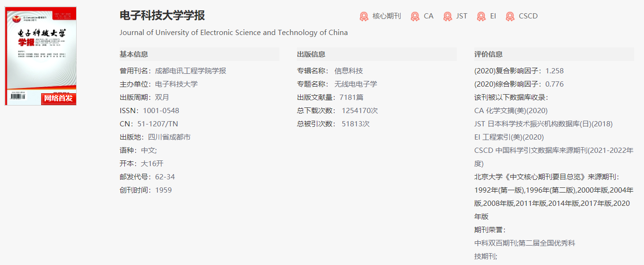Viewport: 644px width, 265px height.
Task: Open the journal cover thumbnail
Action: (x=41, y=56)
